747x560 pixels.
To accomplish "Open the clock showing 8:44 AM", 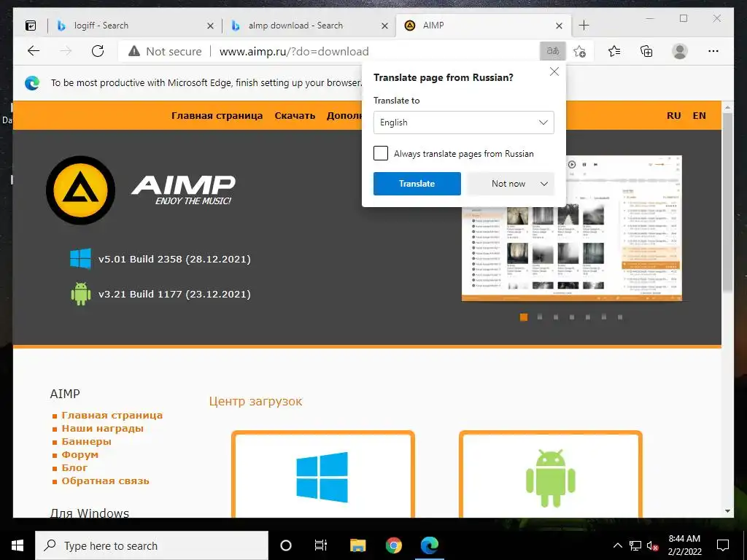I will click(684, 545).
